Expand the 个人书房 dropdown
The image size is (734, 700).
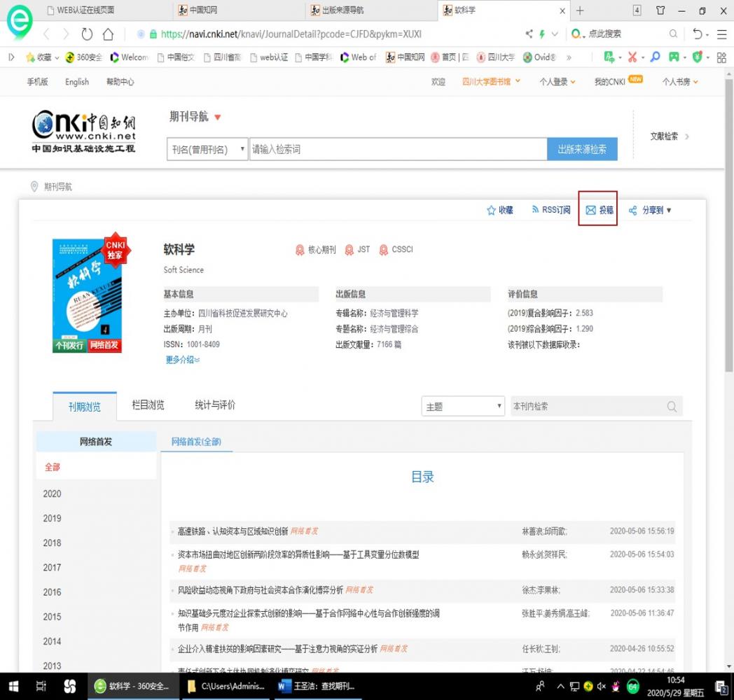tap(695, 82)
